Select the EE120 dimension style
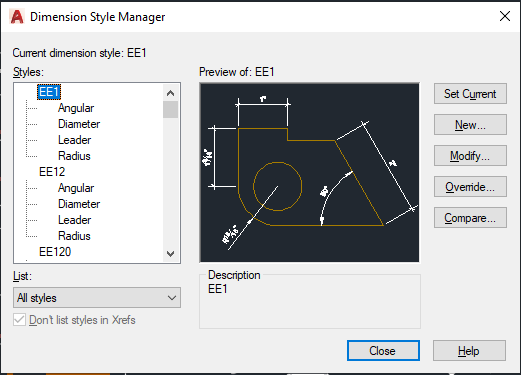Image resolution: width=521 pixels, height=375 pixels. pos(55,252)
